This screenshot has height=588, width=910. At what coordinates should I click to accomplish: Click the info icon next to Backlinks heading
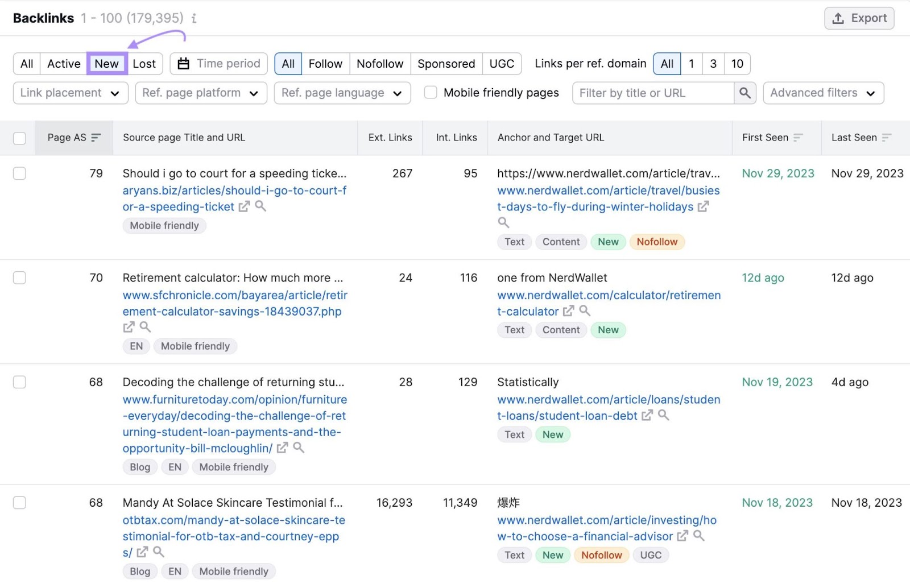pos(194,18)
